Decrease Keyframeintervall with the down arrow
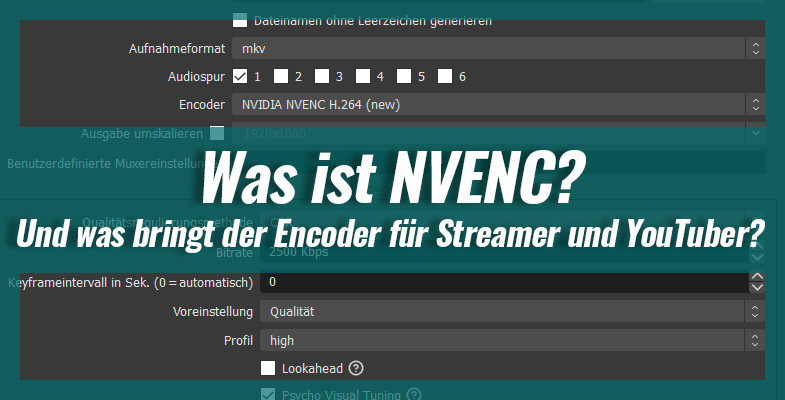Viewport: 785px width, 400px height. [x=757, y=289]
